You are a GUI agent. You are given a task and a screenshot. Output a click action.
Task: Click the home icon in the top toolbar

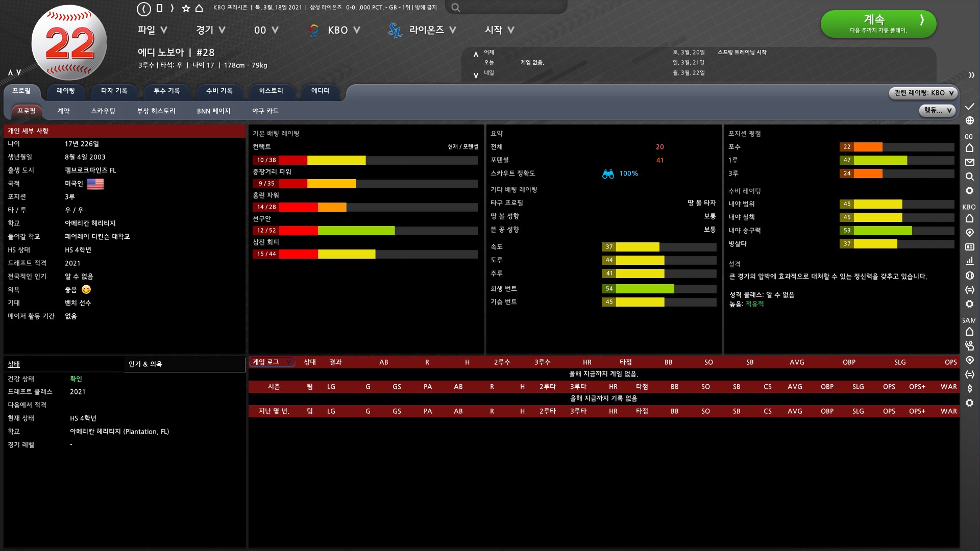pyautogui.click(x=199, y=8)
